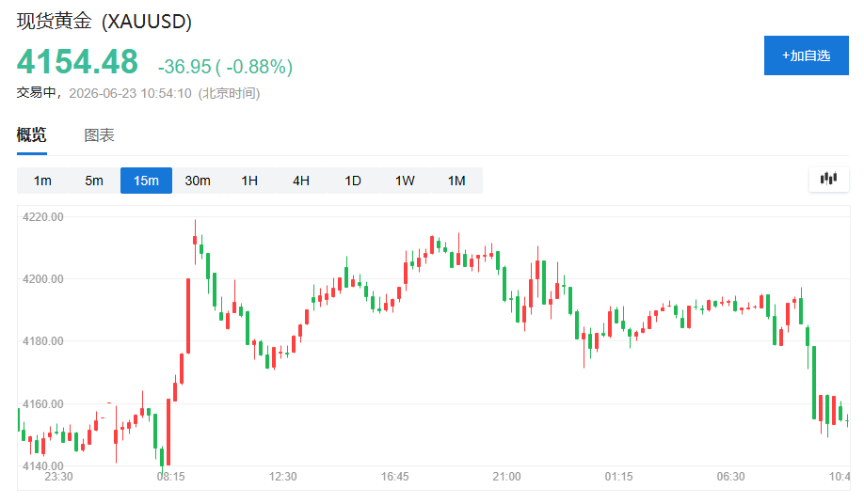Screen dimensions: 864x504
Task: Click the (北京时间) timezone label
Action: pos(229,93)
